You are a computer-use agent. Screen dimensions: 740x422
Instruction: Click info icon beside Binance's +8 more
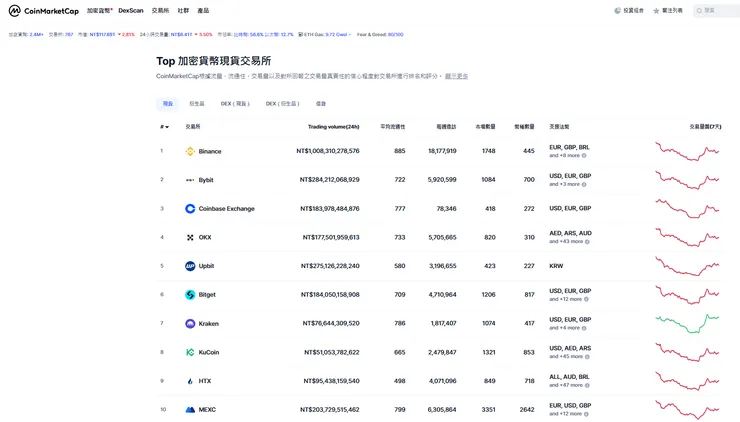(584, 155)
